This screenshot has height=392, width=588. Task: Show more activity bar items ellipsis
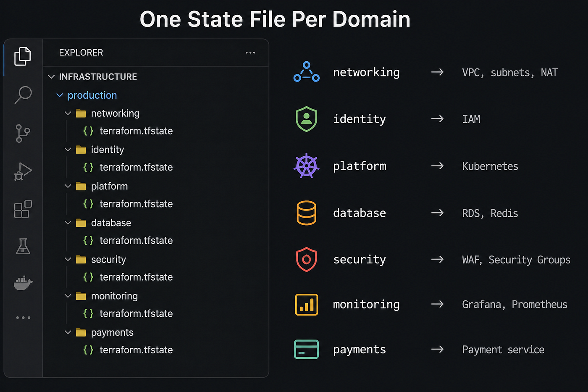(x=23, y=318)
